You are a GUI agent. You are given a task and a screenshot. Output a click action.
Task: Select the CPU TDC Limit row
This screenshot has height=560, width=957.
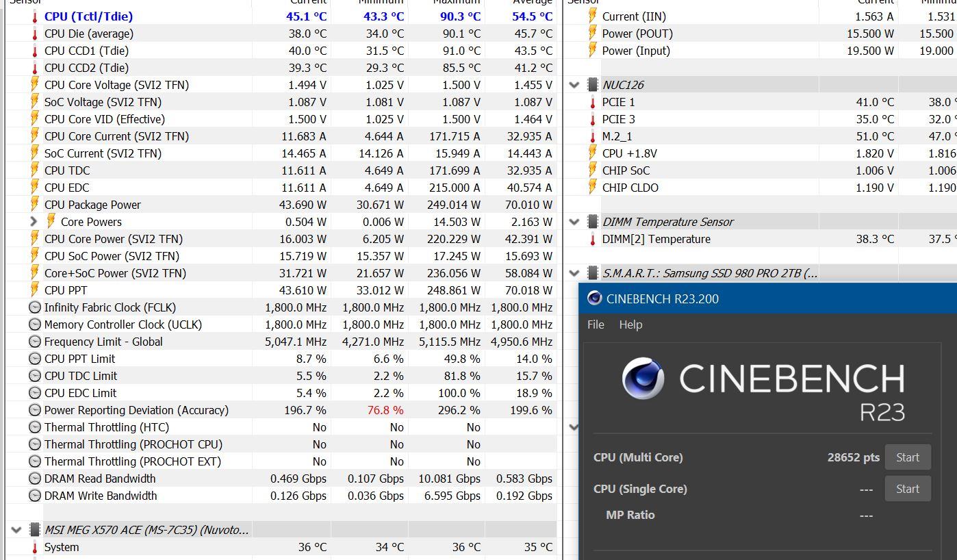[281, 376]
